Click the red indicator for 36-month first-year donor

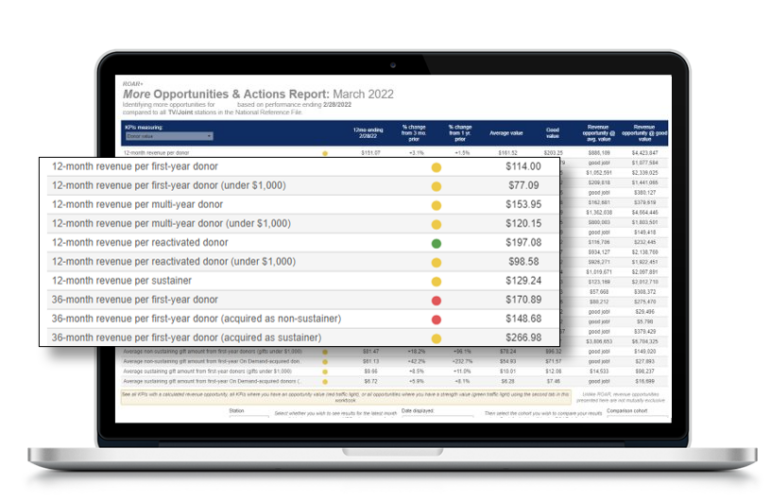coord(436,300)
